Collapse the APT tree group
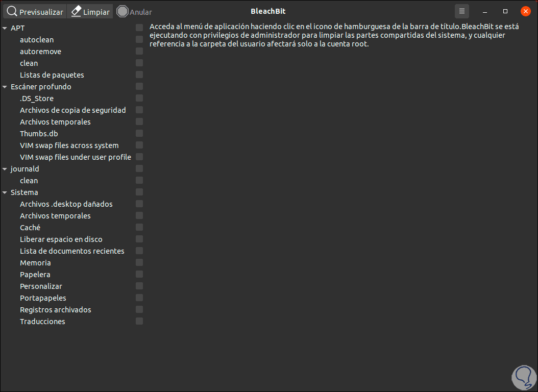The width and height of the screenshot is (538, 392). coord(5,28)
